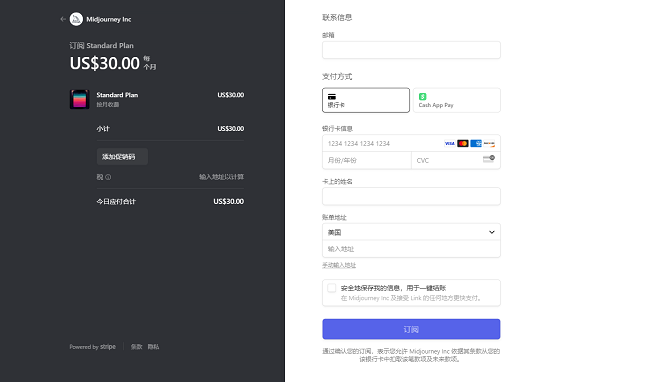
Task: Click the Discover card logo
Action: pos(489,143)
